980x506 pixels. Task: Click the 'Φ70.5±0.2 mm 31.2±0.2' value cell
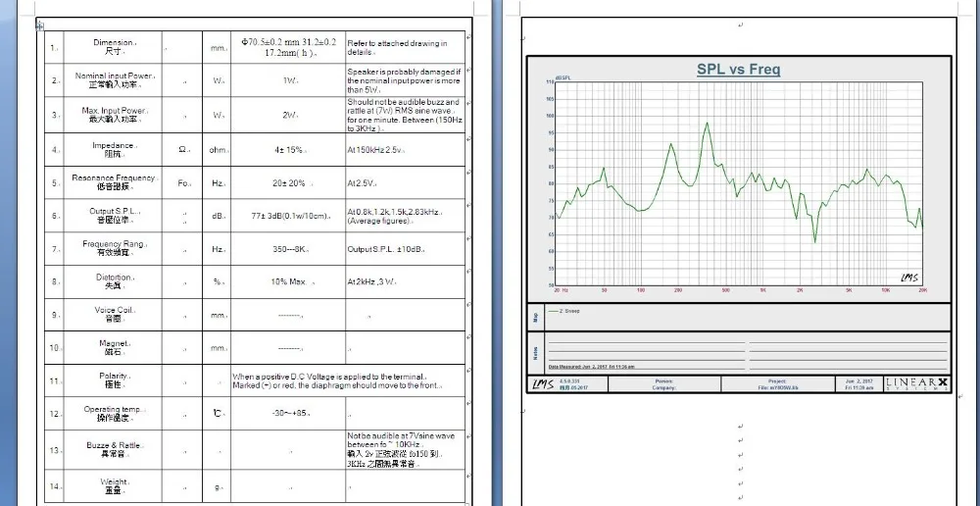pos(288,47)
